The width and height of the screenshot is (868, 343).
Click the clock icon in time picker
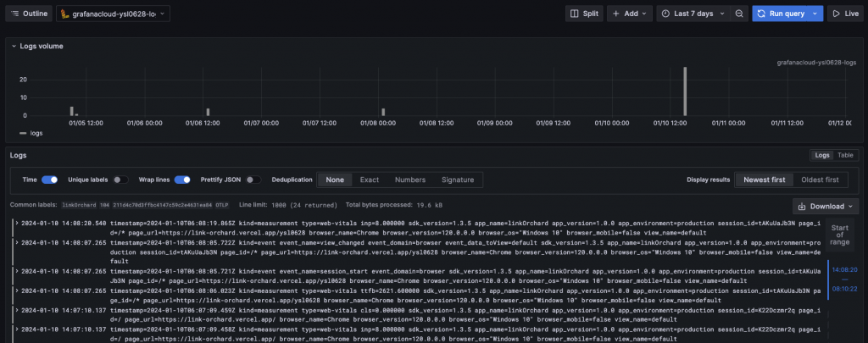(x=665, y=14)
